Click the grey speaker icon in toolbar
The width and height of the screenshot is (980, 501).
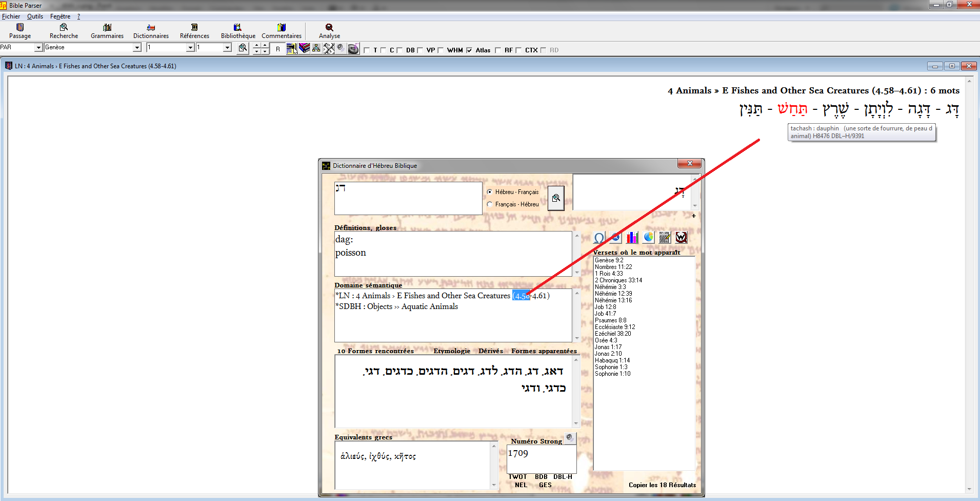341,48
